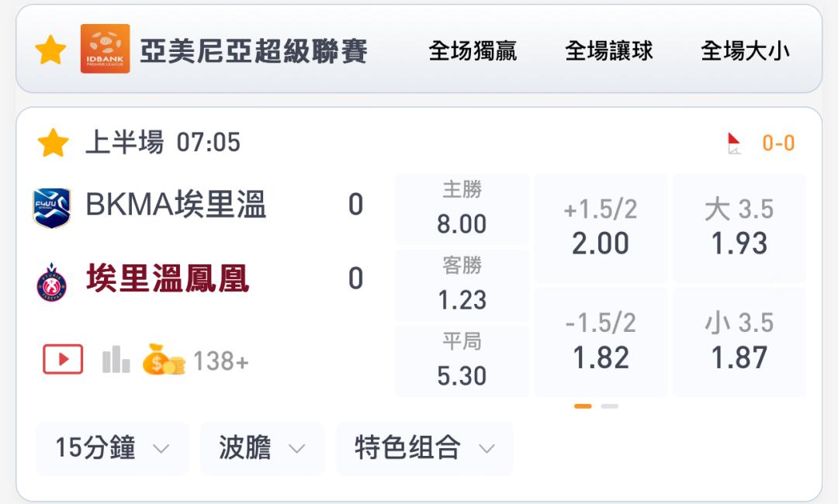Open the match statistics bar chart icon

116,359
